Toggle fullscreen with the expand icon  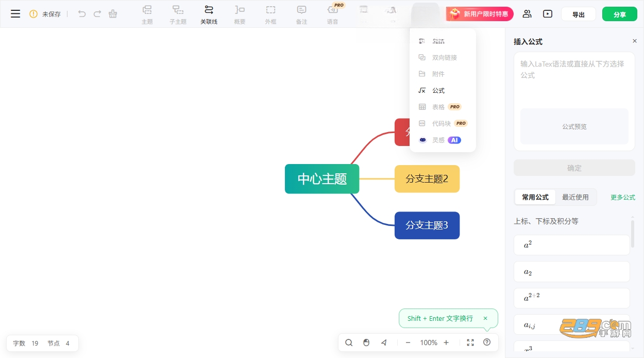[470, 343]
